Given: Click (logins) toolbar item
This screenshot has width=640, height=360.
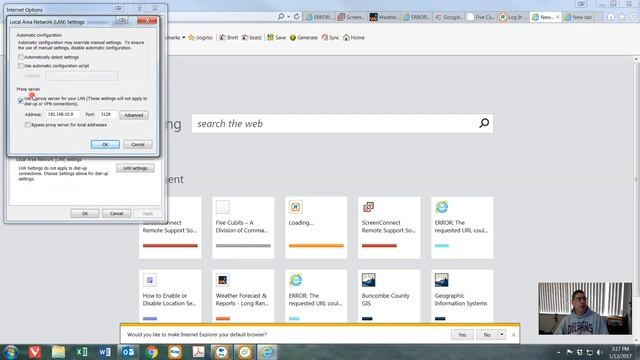Looking at the screenshot, I should pyautogui.click(x=200, y=38).
